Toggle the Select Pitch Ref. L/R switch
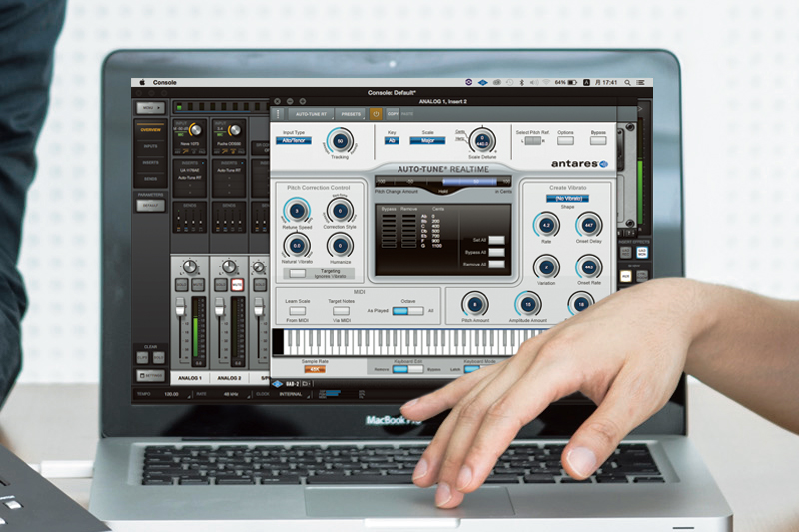Image resolution: width=799 pixels, height=532 pixels. pyautogui.click(x=532, y=141)
